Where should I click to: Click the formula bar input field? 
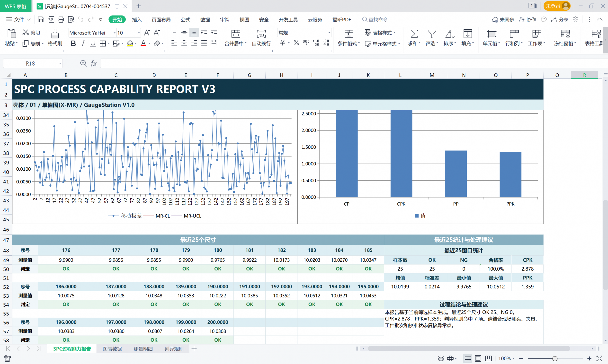pos(353,63)
